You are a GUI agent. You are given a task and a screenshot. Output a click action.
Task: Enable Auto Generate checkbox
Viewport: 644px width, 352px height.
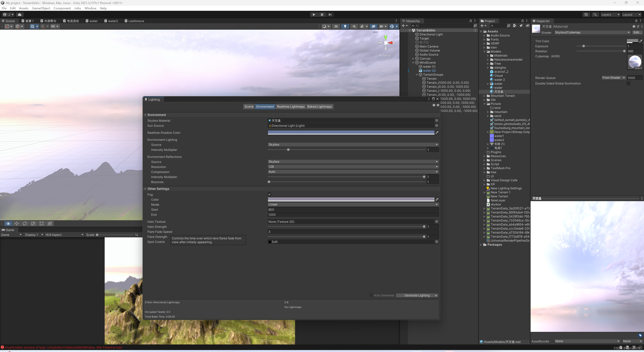click(371, 295)
